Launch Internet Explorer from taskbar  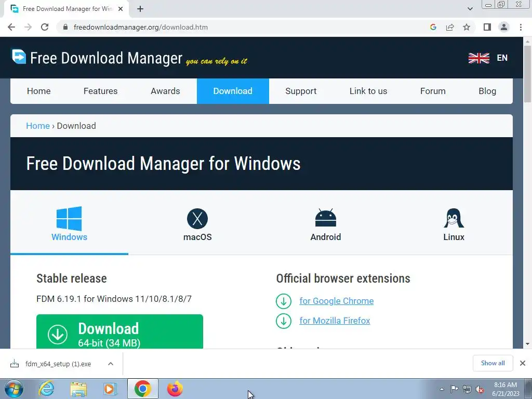pyautogui.click(x=46, y=389)
